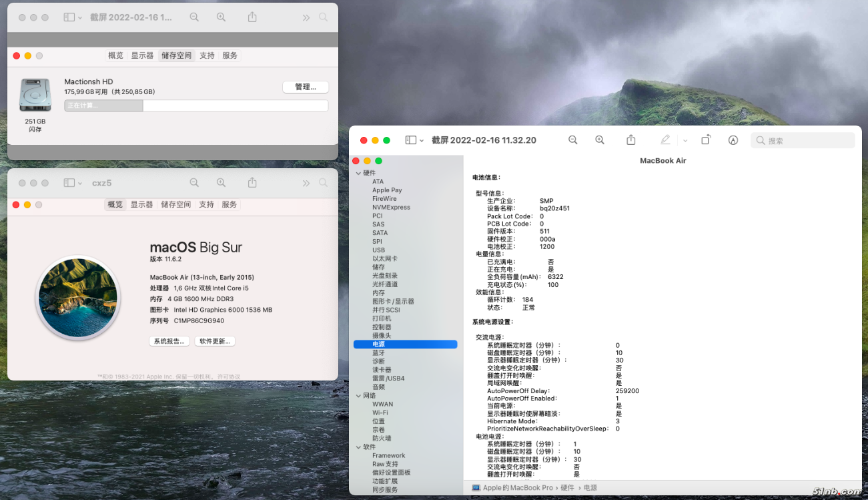Collapse the 网络 section disclosure triangle

pyautogui.click(x=358, y=396)
